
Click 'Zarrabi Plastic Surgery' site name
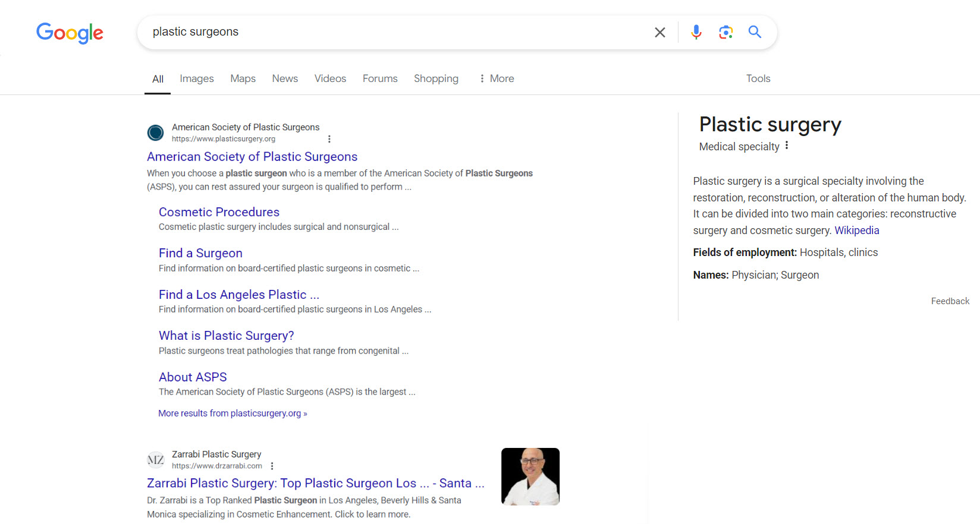pyautogui.click(x=216, y=454)
